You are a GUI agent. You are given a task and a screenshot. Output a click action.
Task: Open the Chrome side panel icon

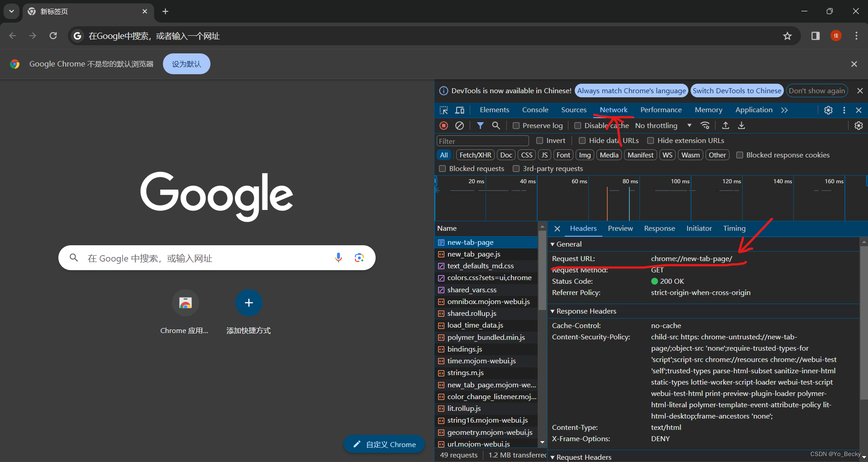click(x=816, y=36)
